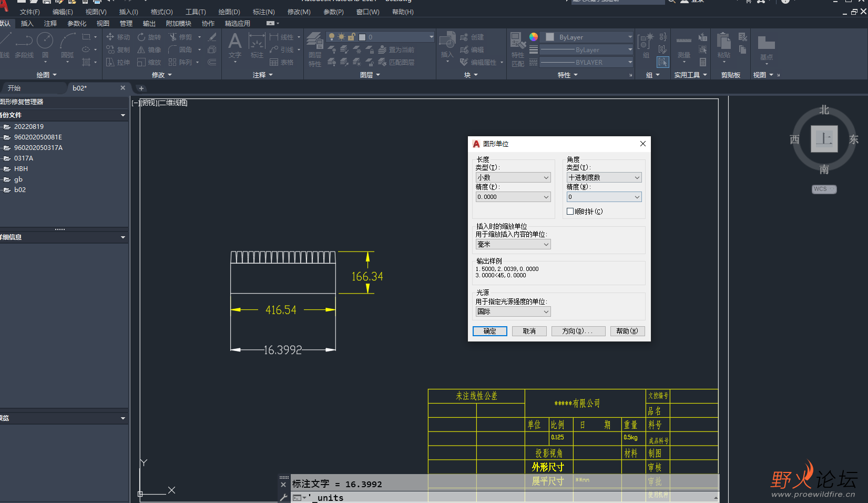Screen dimensions: 868x503
Task: Toggle the layer on/off lightbulb icon
Action: click(x=332, y=37)
